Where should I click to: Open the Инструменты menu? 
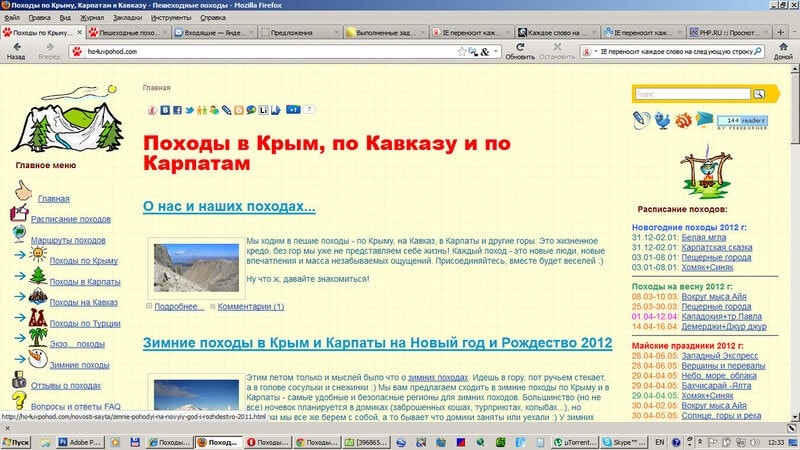pyautogui.click(x=173, y=18)
